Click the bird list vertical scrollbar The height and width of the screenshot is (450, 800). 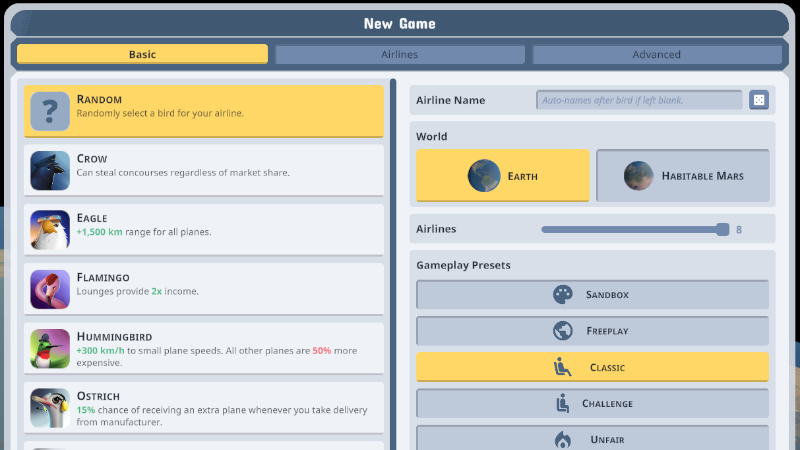click(393, 264)
